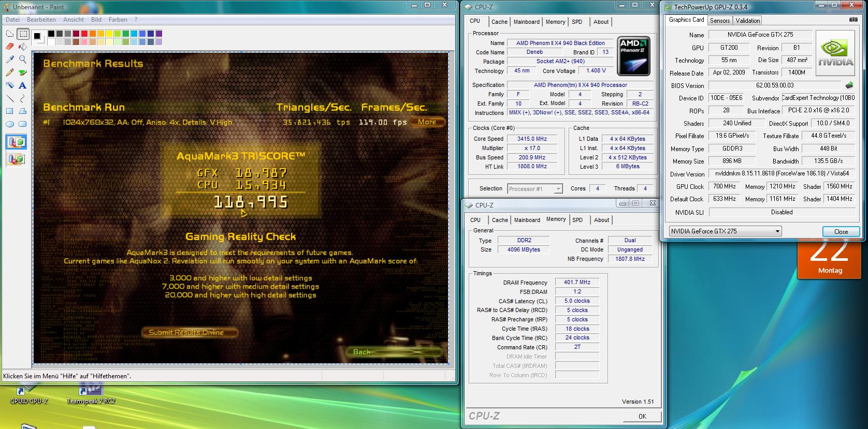
Task: Enable opaque selection mode in Paint options
Action: point(16,142)
